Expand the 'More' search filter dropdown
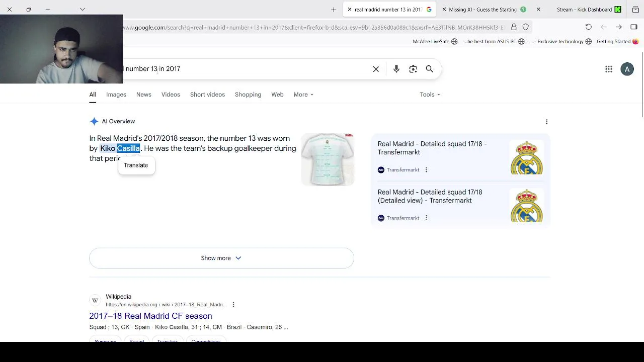 303,95
